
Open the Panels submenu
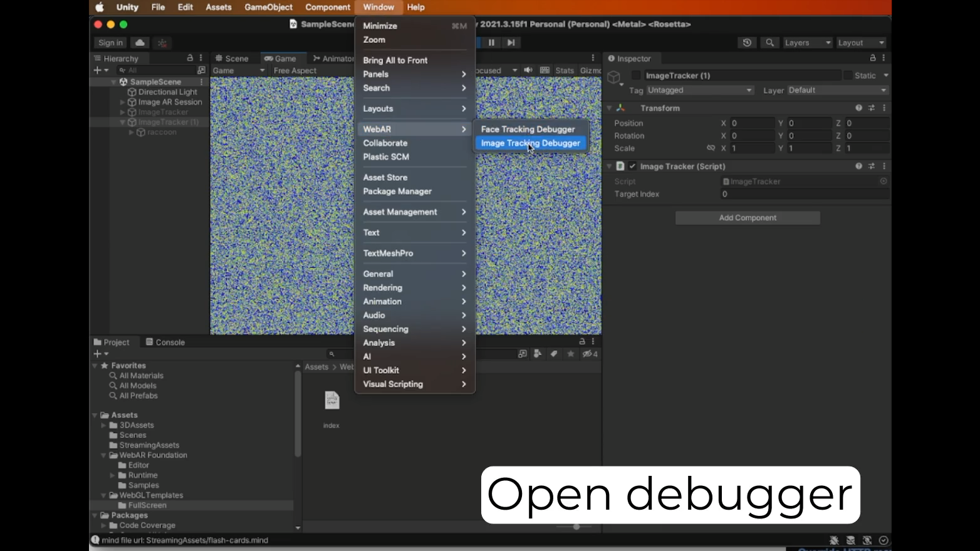tap(414, 75)
